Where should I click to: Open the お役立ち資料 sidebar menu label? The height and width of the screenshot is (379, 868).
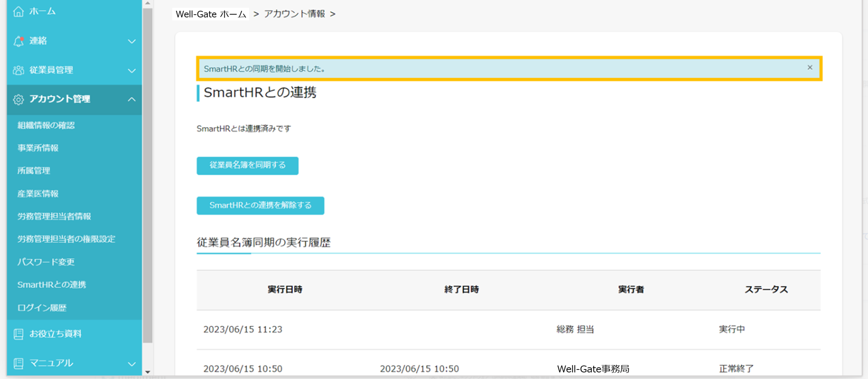(56, 333)
